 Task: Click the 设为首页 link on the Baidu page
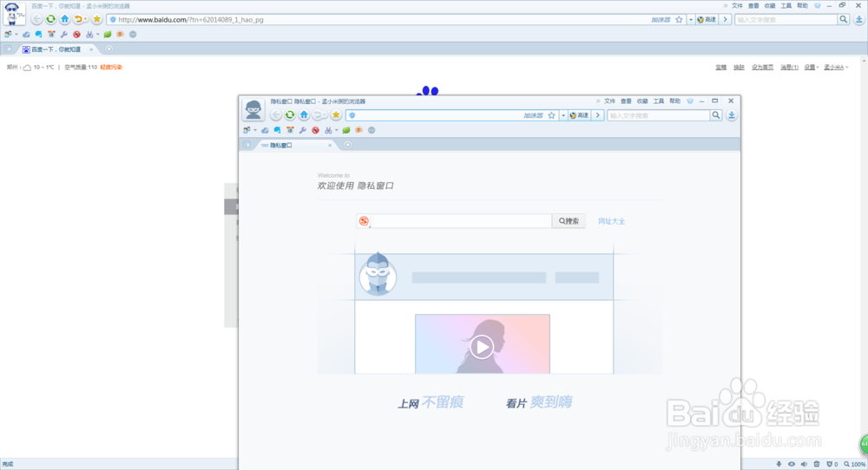click(762, 68)
